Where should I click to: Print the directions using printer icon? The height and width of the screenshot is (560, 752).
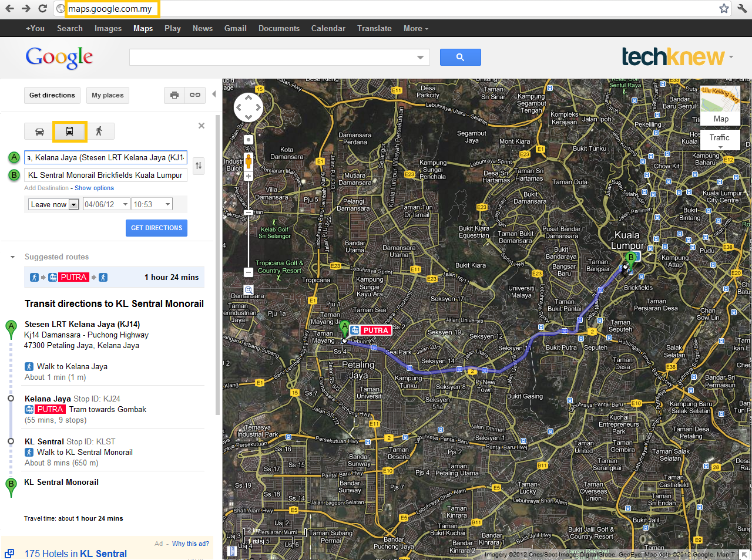[174, 95]
